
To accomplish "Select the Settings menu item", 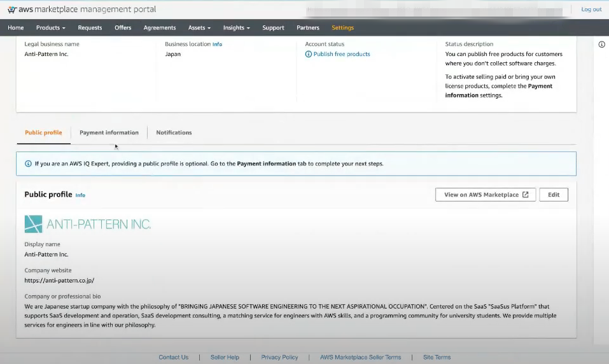I will (342, 27).
